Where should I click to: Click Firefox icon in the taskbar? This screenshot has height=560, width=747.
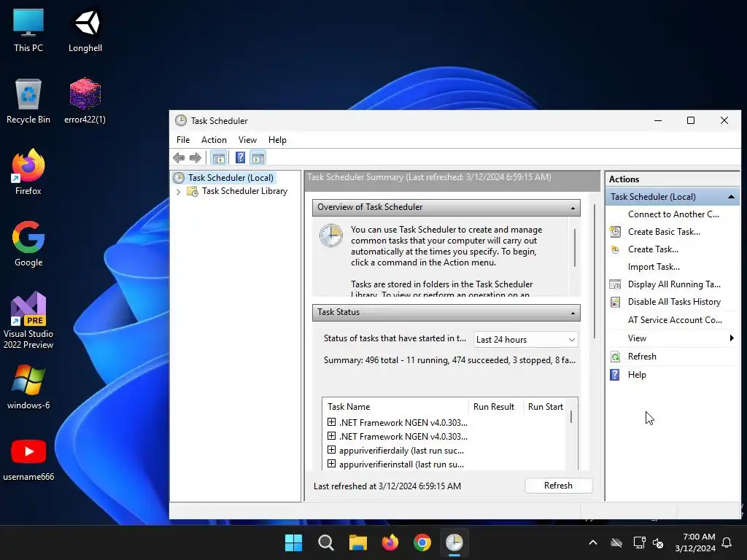tap(390, 542)
